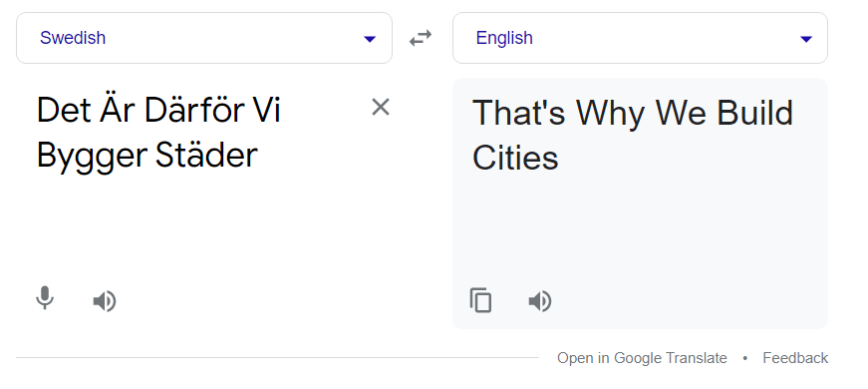Expand the Swedish language dropdown arrow
Image resolution: width=868 pixels, height=389 pixels.
tap(370, 39)
